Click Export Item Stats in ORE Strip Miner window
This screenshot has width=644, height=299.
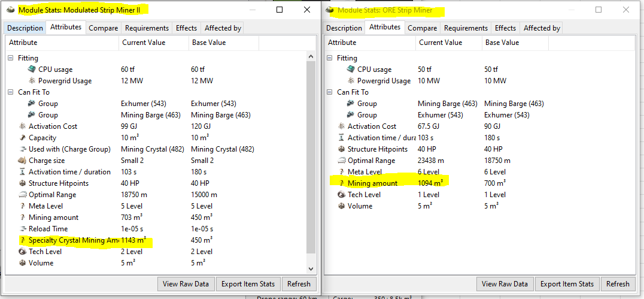567,284
